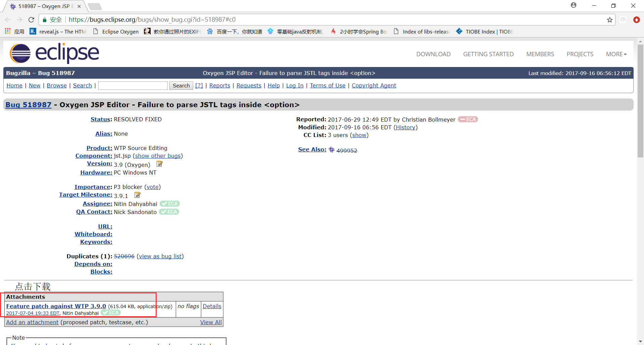The image size is (644, 345).
Task: Click the [?] search help link
Action: pos(199,85)
